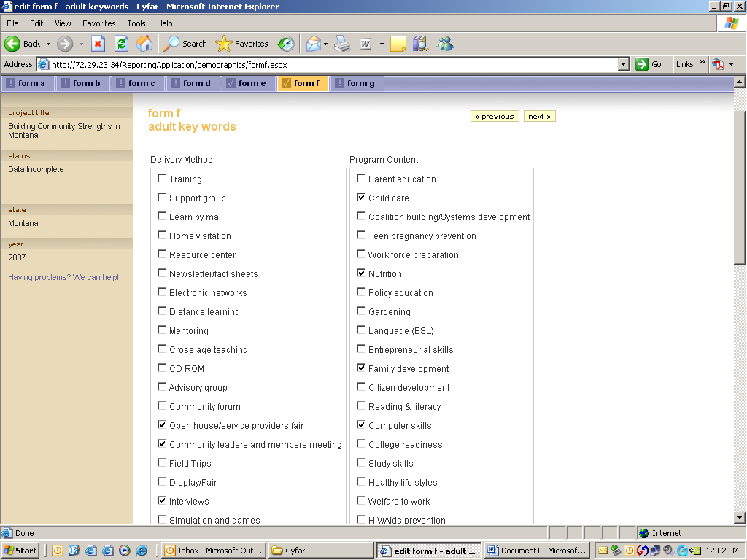Click the Messenger icon in toolbar
The image size is (747, 560).
click(x=445, y=44)
